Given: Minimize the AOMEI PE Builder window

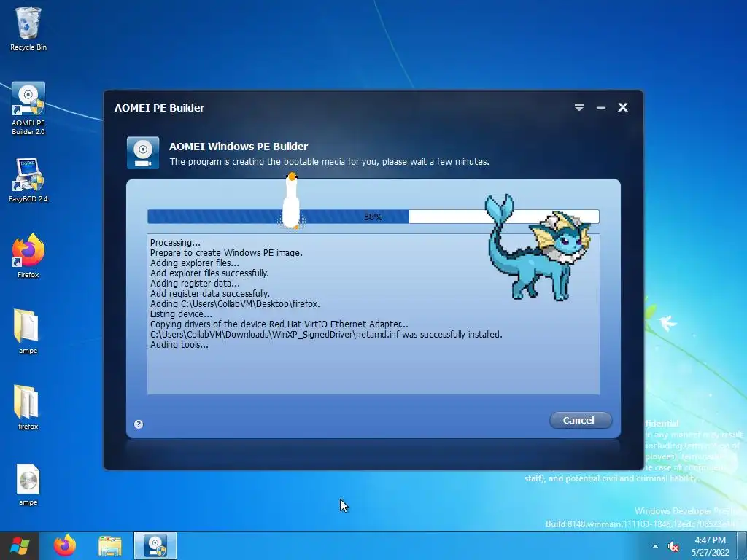Looking at the screenshot, I should tap(601, 108).
